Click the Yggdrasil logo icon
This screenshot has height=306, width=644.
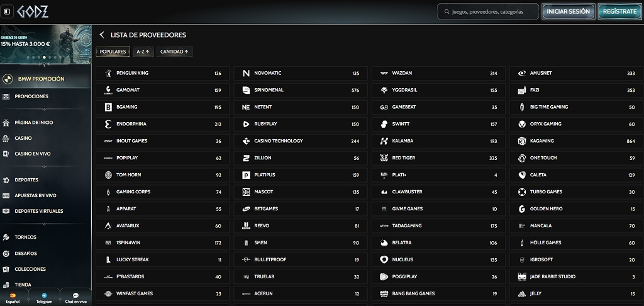384,90
